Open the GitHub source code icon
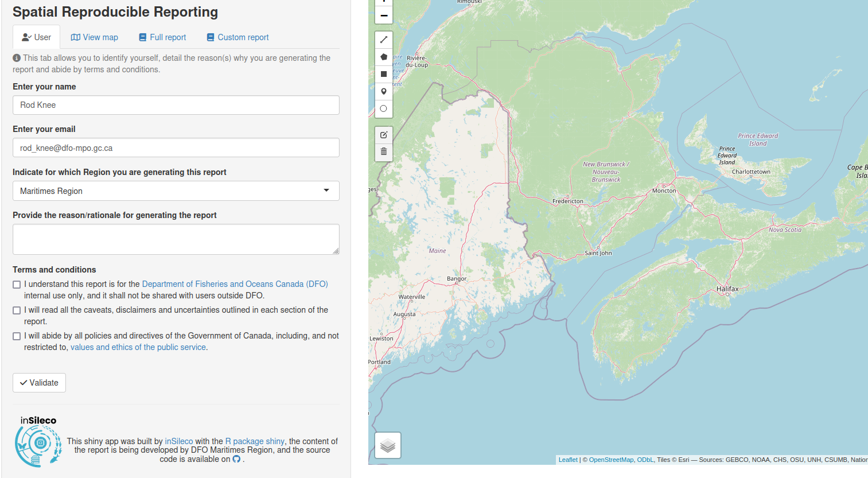This screenshot has width=868, height=478. 236,459
